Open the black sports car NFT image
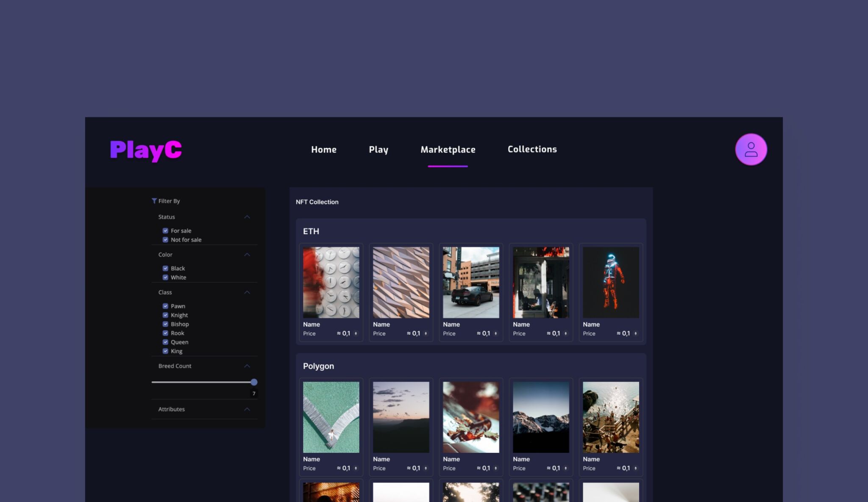The width and height of the screenshot is (868, 502). click(471, 283)
